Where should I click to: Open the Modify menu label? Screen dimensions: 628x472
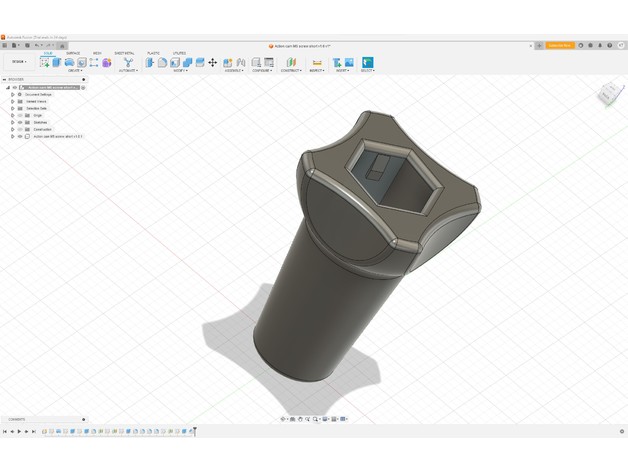point(182,71)
